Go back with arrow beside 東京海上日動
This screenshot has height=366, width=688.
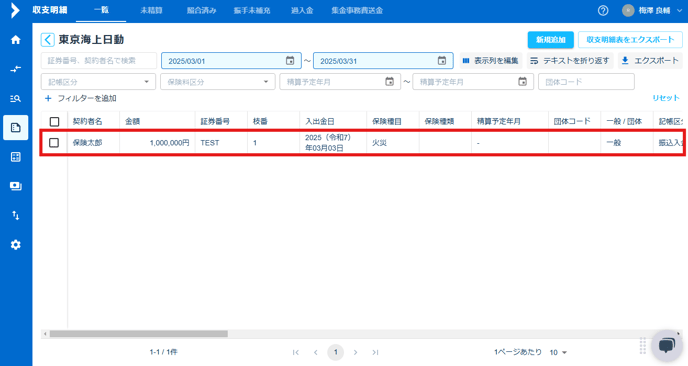pyautogui.click(x=47, y=39)
